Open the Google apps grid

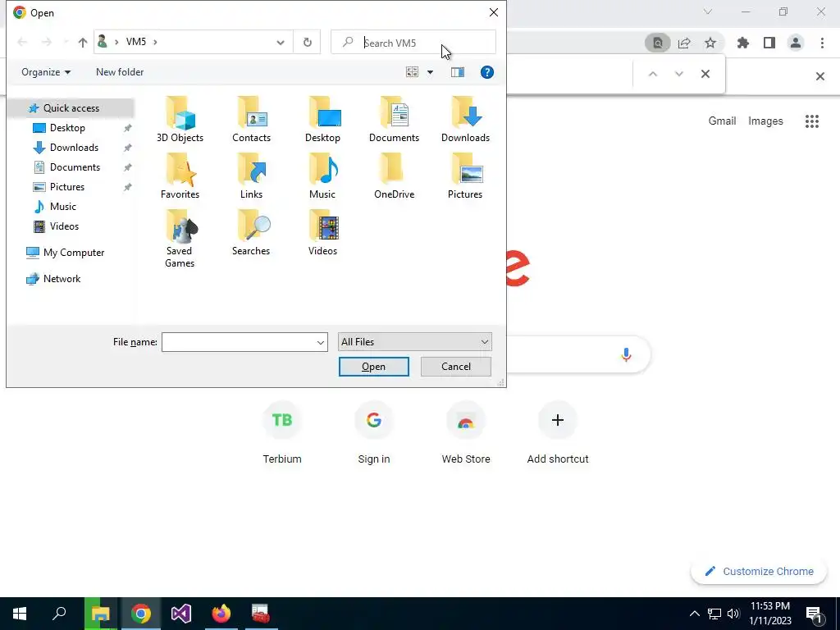pyautogui.click(x=812, y=121)
